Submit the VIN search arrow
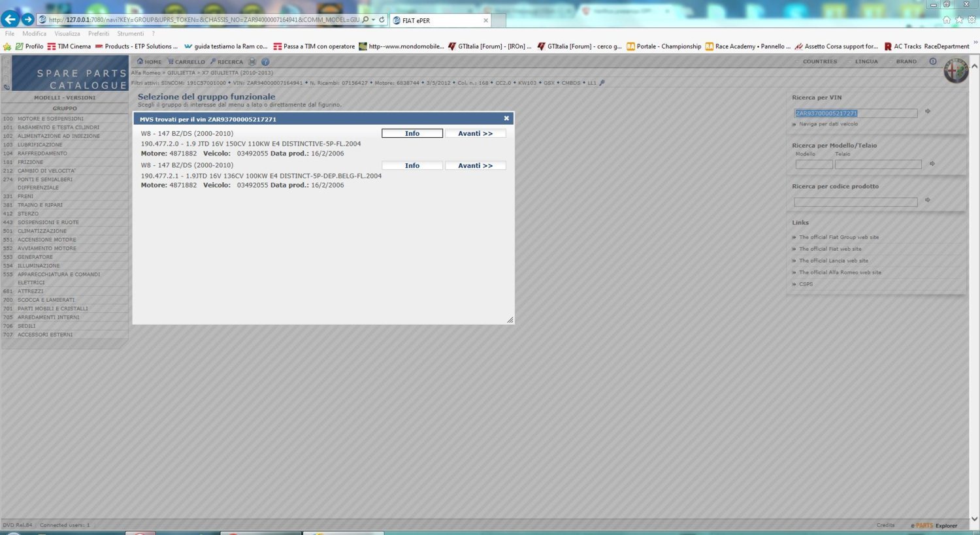The height and width of the screenshot is (535, 980). coord(928,112)
